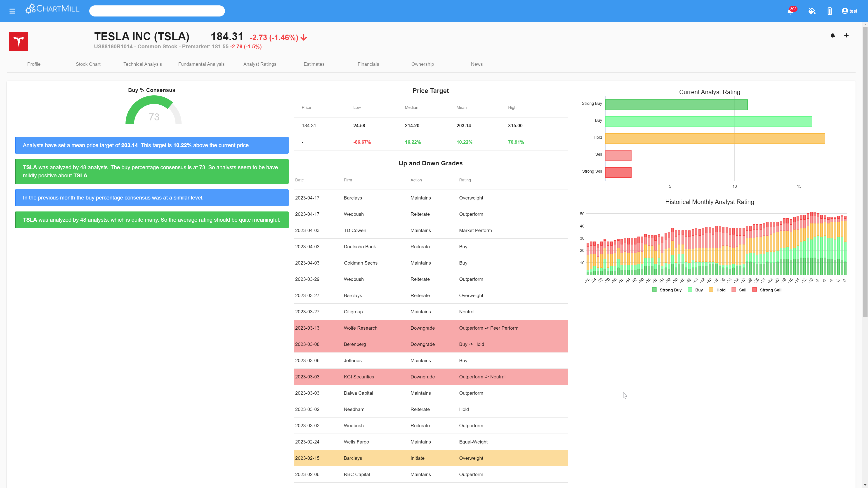Image resolution: width=868 pixels, height=488 pixels.
Task: Click the High price target 315.00
Action: click(x=515, y=126)
